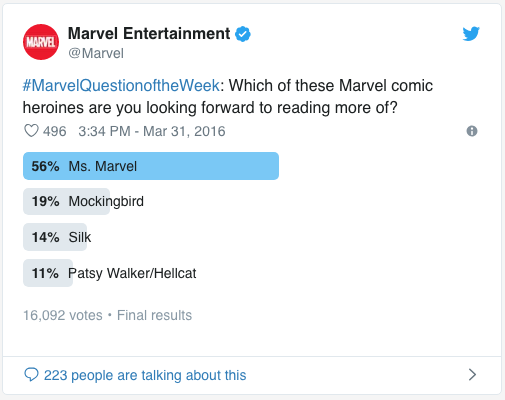This screenshot has width=505, height=400.
Task: Visit the @Marvel handle link
Action: tap(96, 53)
